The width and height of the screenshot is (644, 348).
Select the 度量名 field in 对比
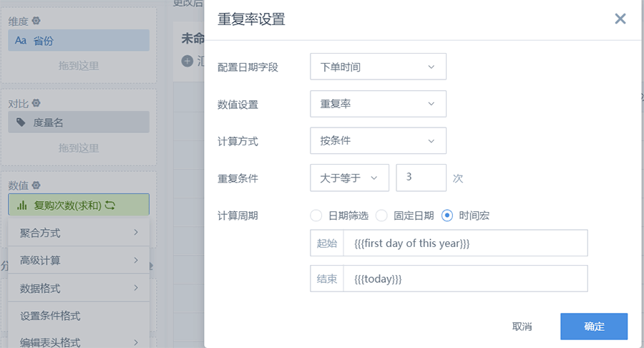(79, 122)
